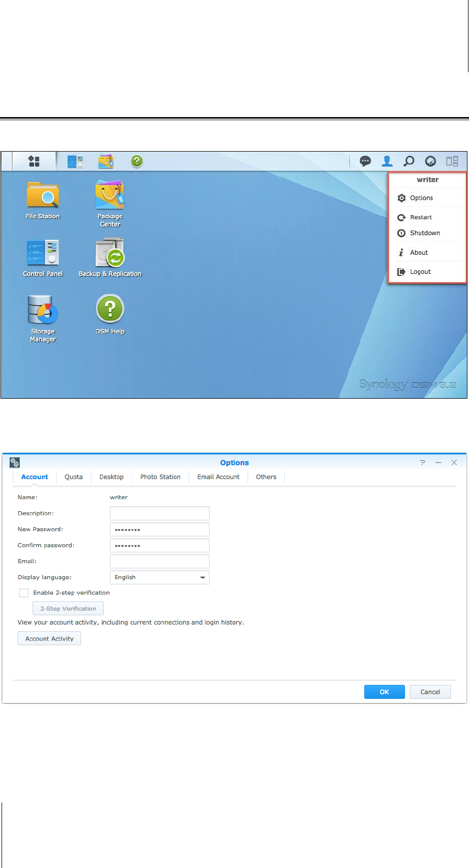Open Control Panel from the taskbar
The image size is (469, 868).
pos(75,161)
